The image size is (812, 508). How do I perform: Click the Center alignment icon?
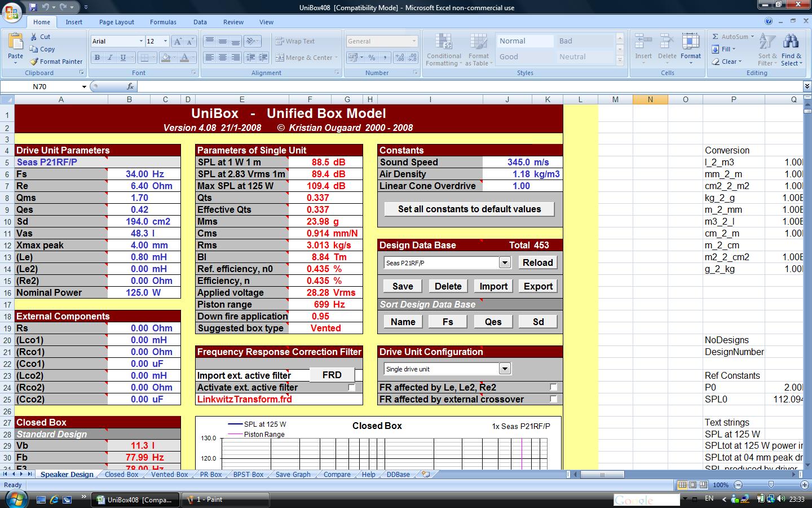tap(222, 58)
